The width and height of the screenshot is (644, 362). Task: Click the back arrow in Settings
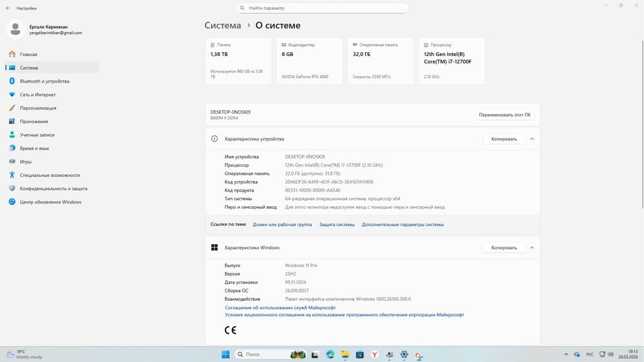coord(8,8)
